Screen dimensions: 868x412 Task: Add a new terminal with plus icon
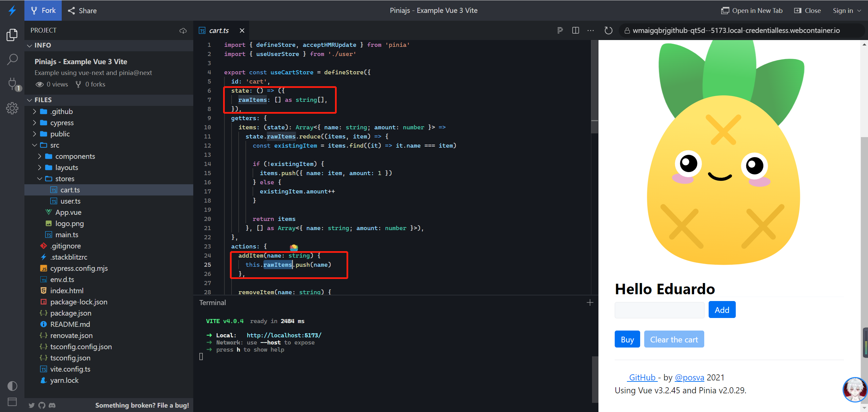(x=590, y=302)
